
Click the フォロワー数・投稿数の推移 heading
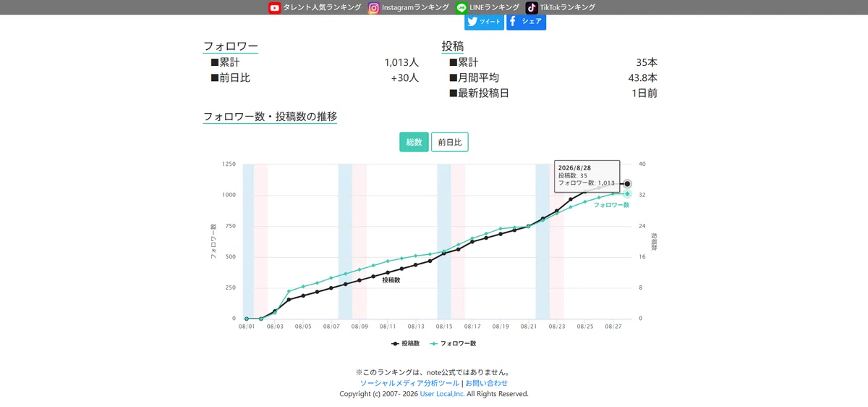coord(270,116)
